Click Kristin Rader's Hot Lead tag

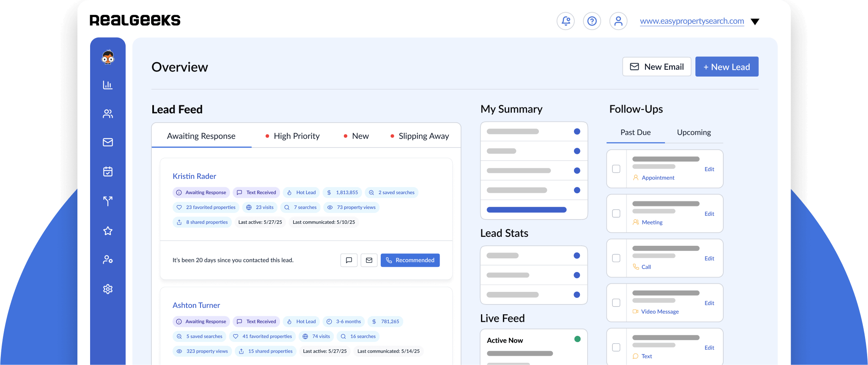[301, 192]
